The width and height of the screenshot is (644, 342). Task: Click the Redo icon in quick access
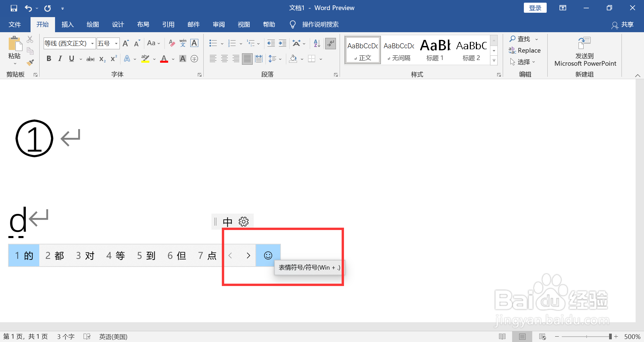point(48,8)
